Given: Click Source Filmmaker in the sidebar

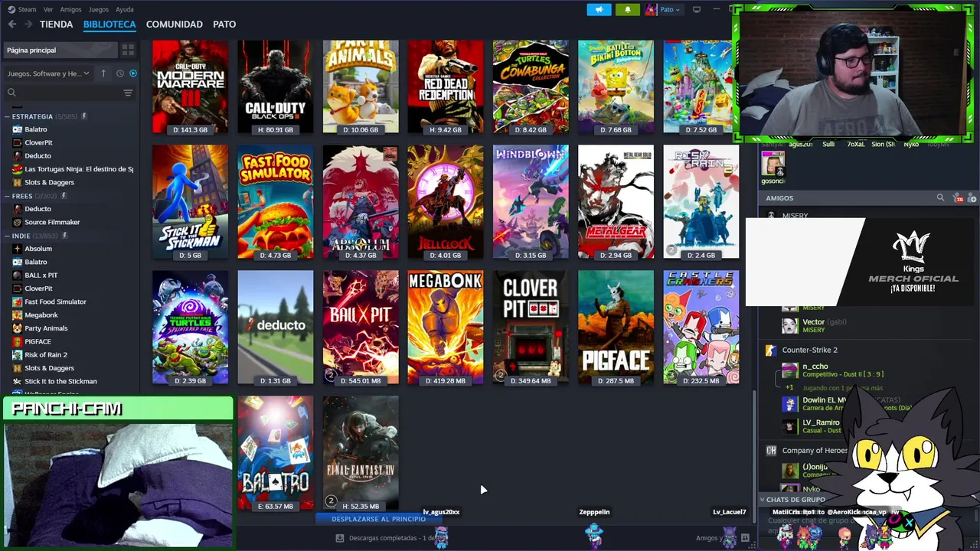Looking at the screenshot, I should 52,222.
